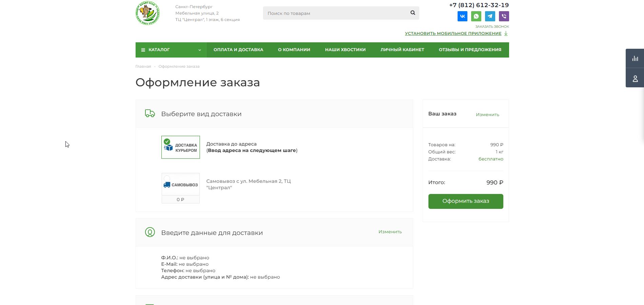
Task: Click the бесплатно delivery value
Action: pyautogui.click(x=491, y=159)
